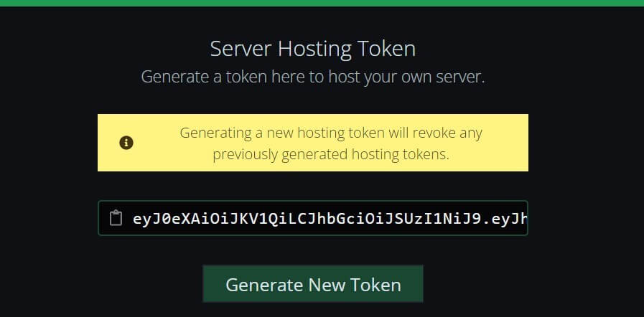This screenshot has width=644, height=317.
Task: Select the dark circular information symbol
Action: [126, 143]
